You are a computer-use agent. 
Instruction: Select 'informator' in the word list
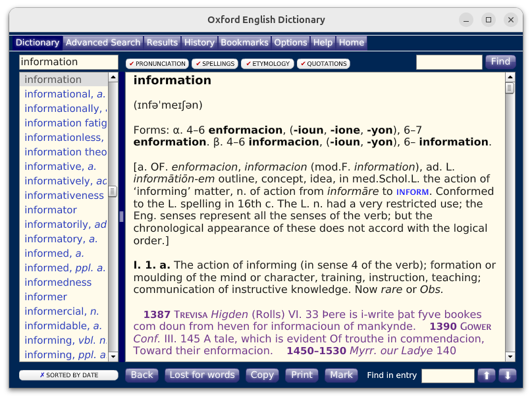click(x=64, y=210)
